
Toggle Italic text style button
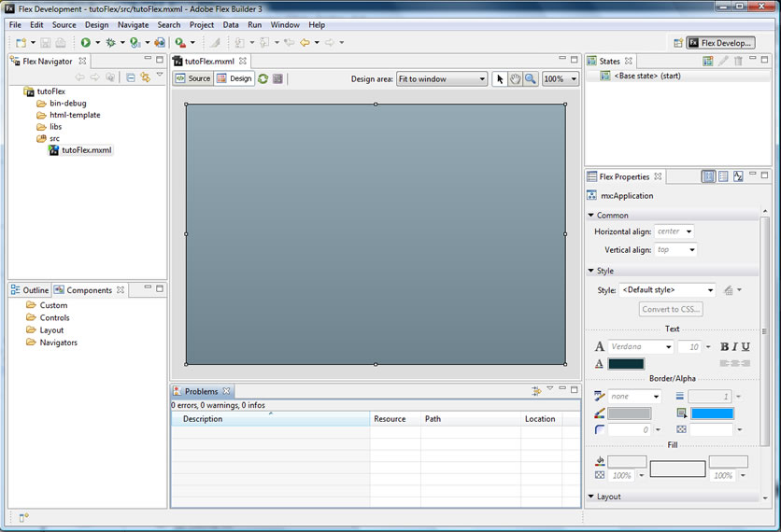coord(734,347)
